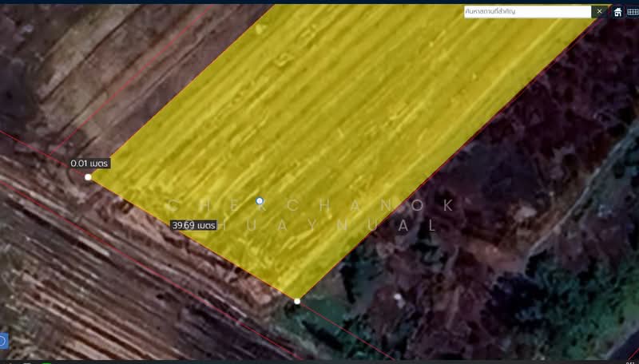
Task: Clear the search box with the X button
Action: click(x=599, y=12)
